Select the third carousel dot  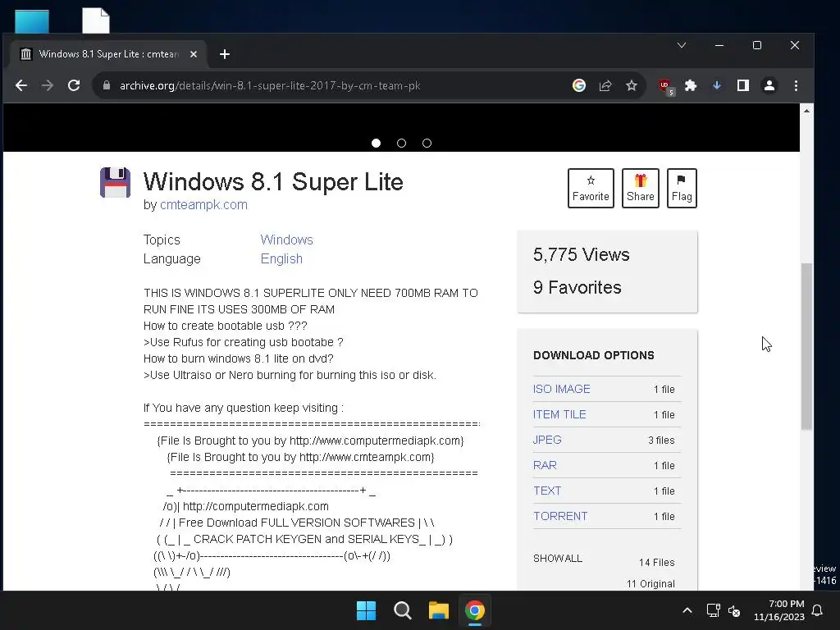pyautogui.click(x=427, y=143)
